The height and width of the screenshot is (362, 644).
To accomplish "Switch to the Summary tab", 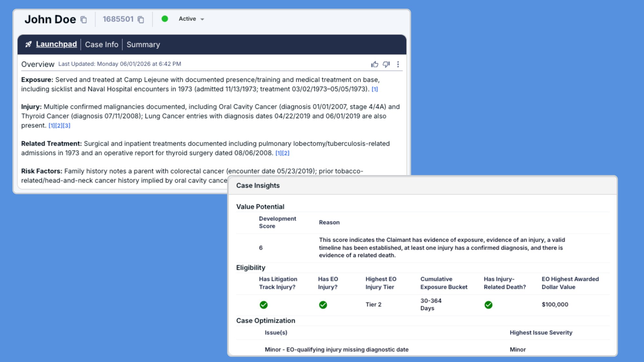I will pyautogui.click(x=143, y=44).
